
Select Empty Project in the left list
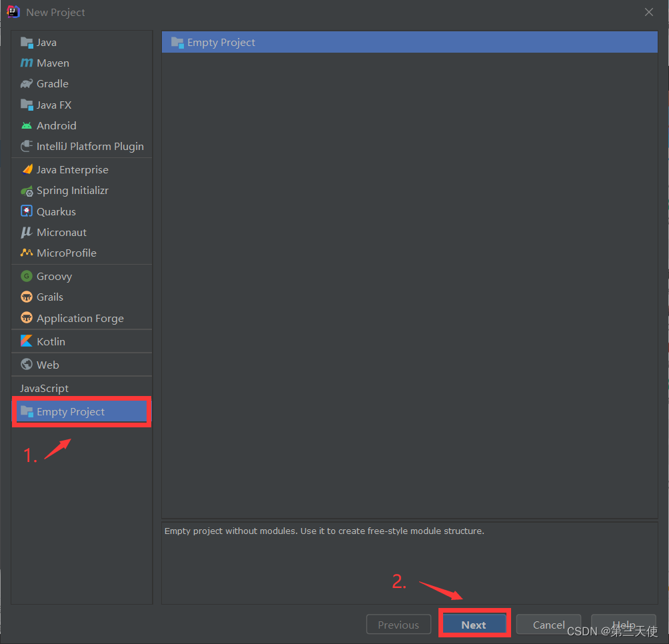pos(81,411)
